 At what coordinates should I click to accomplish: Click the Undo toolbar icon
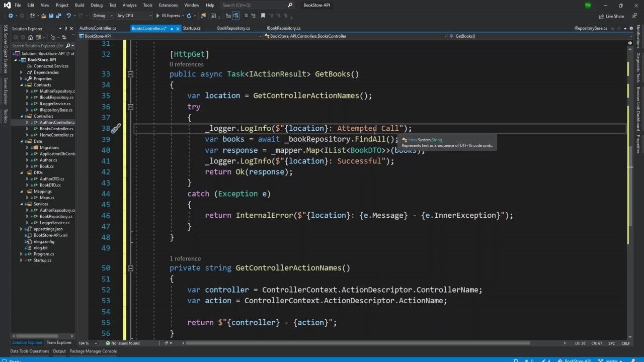[x=69, y=16]
